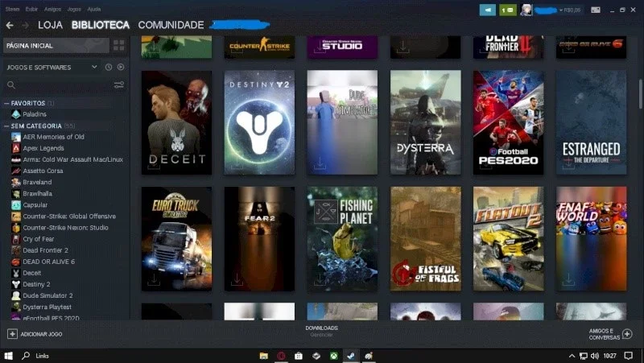
Task: Open the Windows Start menu
Action: [x=8, y=356]
